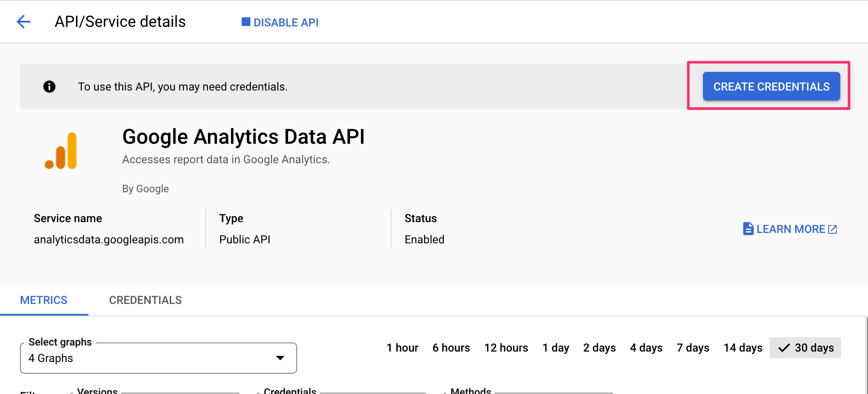Image resolution: width=868 pixels, height=394 pixels.
Task: Select the 14 days time range
Action: pyautogui.click(x=743, y=348)
